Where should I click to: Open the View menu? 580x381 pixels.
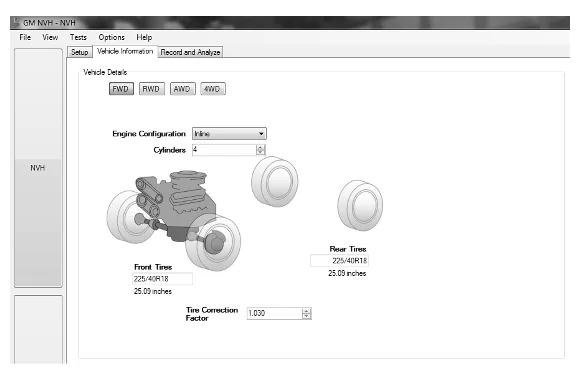tap(50, 37)
